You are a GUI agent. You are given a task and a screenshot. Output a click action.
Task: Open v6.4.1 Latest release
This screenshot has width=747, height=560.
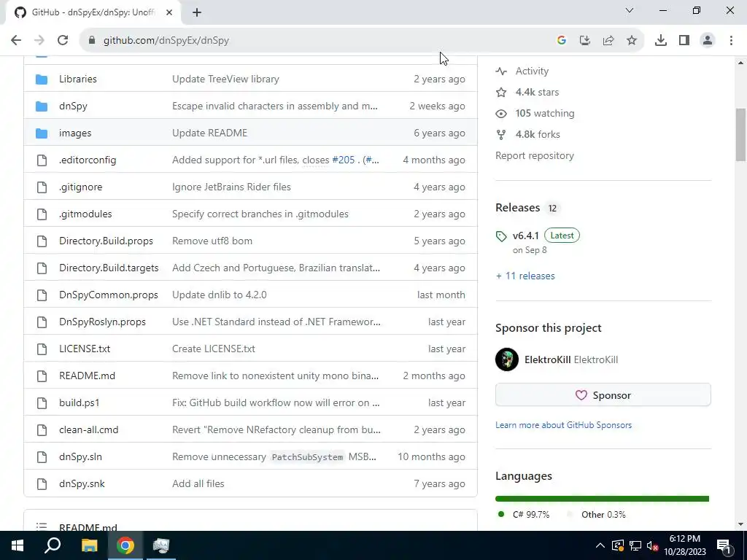(546, 236)
